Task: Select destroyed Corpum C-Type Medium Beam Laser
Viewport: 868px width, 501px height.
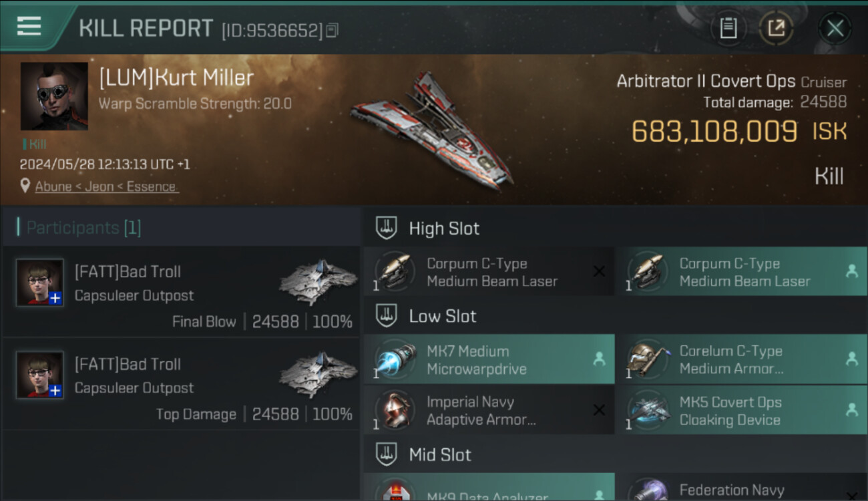Action: point(489,272)
